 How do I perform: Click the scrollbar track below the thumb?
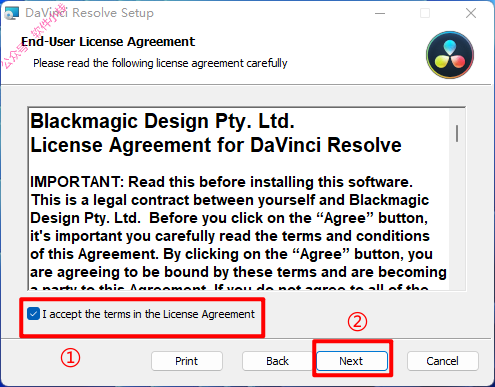(457, 217)
